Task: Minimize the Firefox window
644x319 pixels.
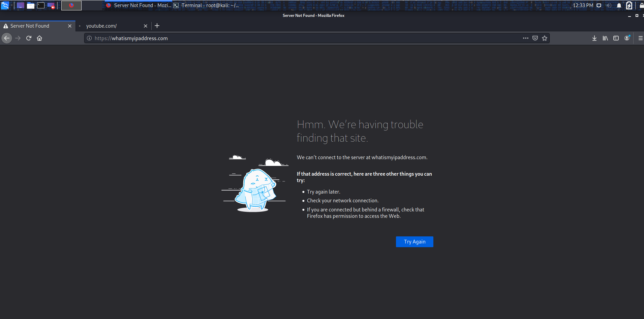Action: (x=629, y=16)
